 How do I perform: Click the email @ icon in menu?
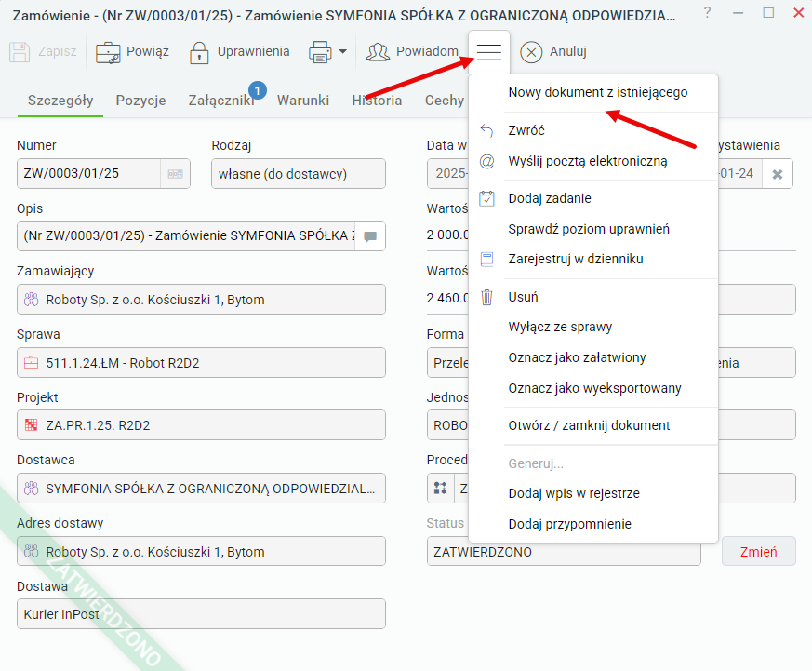(x=486, y=162)
